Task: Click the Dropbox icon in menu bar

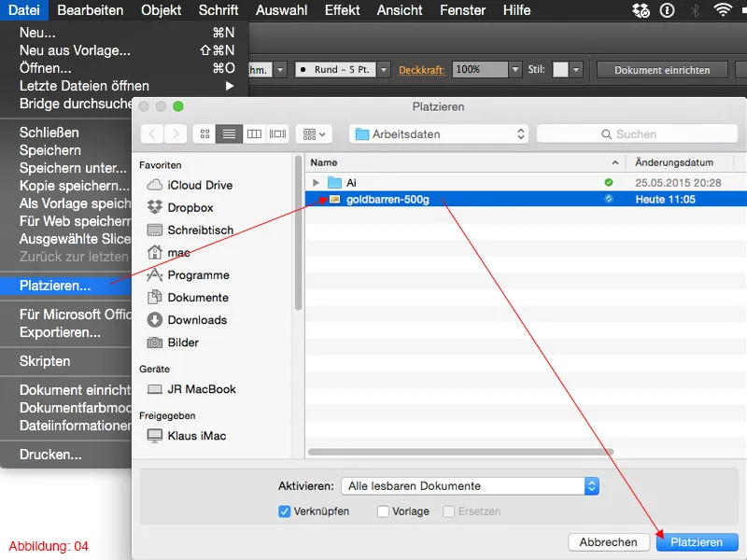Action: [641, 10]
